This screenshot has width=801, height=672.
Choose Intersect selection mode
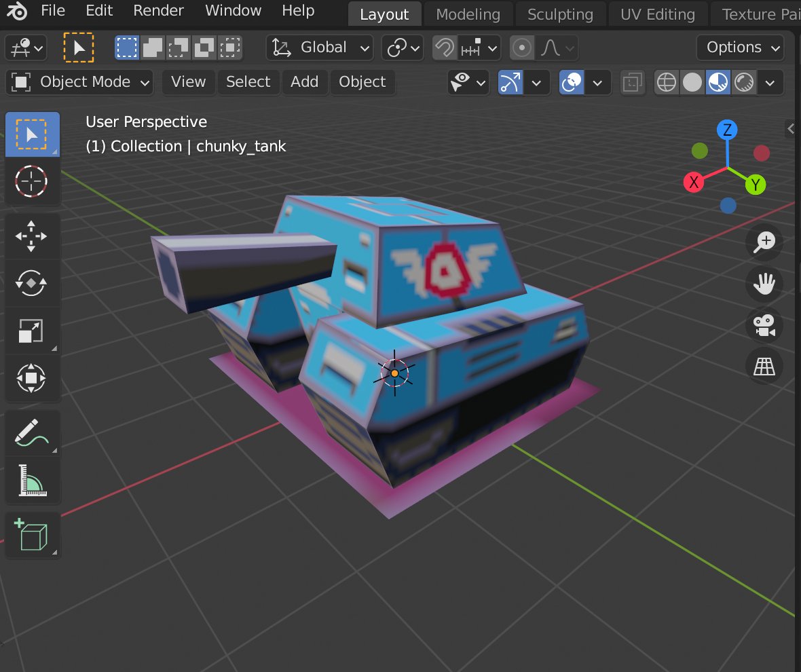click(x=230, y=48)
